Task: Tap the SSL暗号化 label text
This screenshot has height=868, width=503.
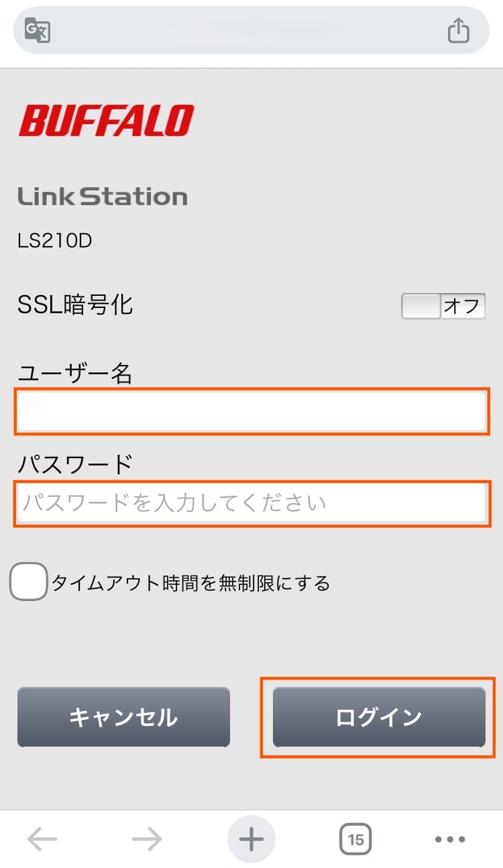Action: point(75,305)
